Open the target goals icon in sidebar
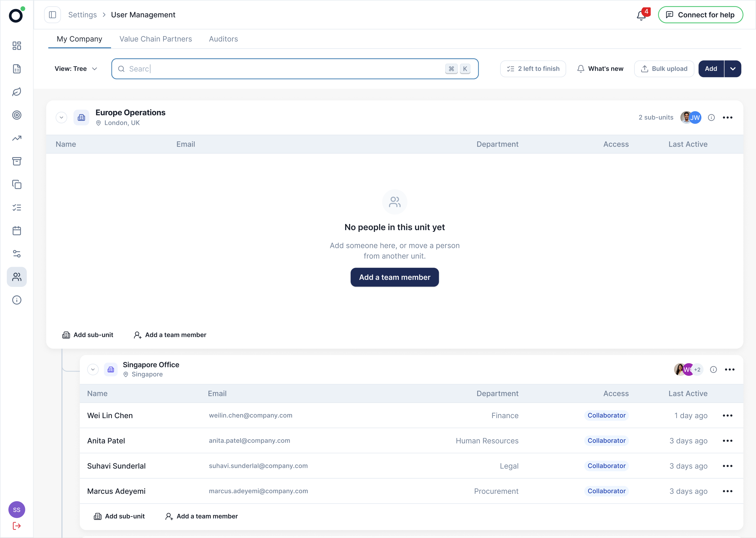Image resolution: width=756 pixels, height=538 pixels. point(17,115)
